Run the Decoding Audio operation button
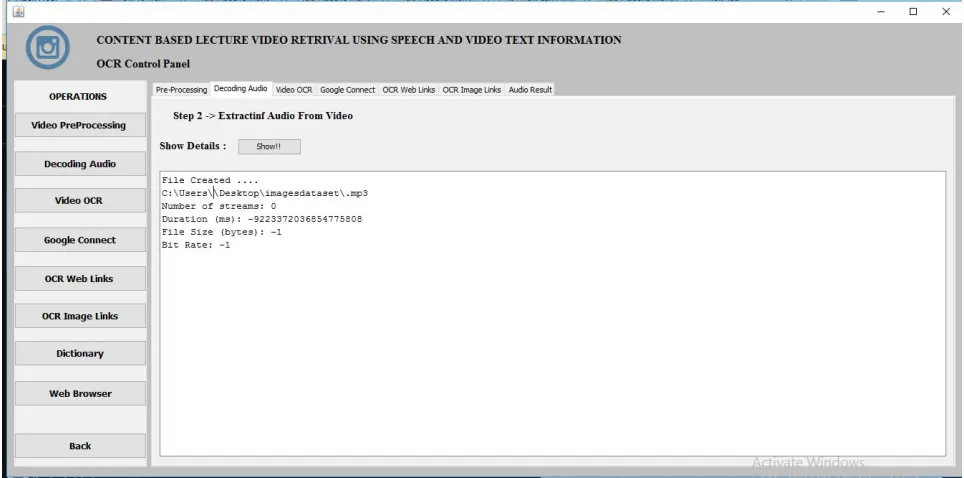 80,164
